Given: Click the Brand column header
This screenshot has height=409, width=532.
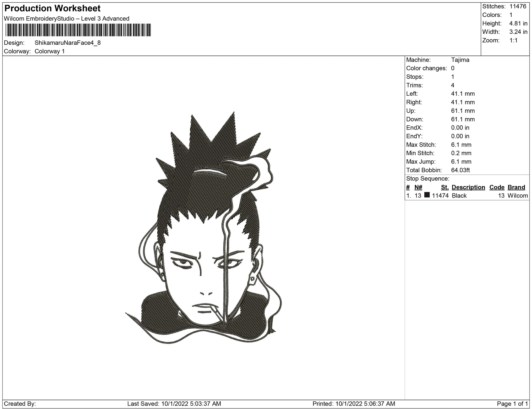Looking at the screenshot, I should point(516,187).
